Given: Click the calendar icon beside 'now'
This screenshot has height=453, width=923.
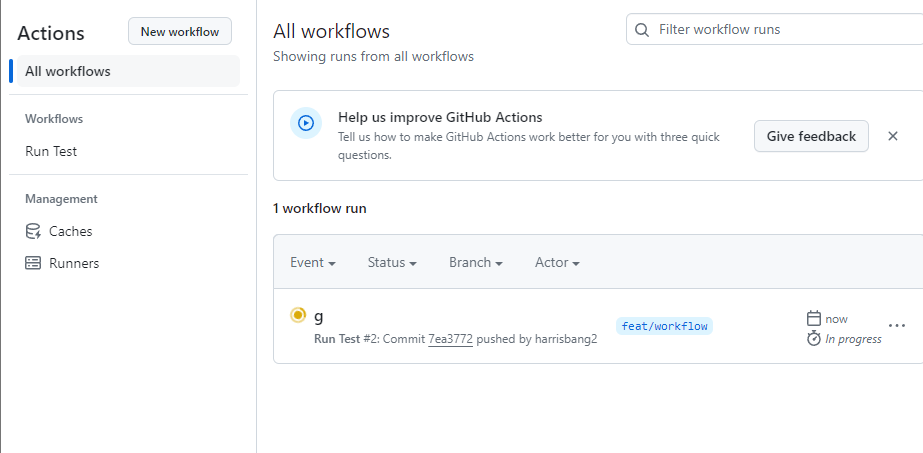Looking at the screenshot, I should coord(814,319).
